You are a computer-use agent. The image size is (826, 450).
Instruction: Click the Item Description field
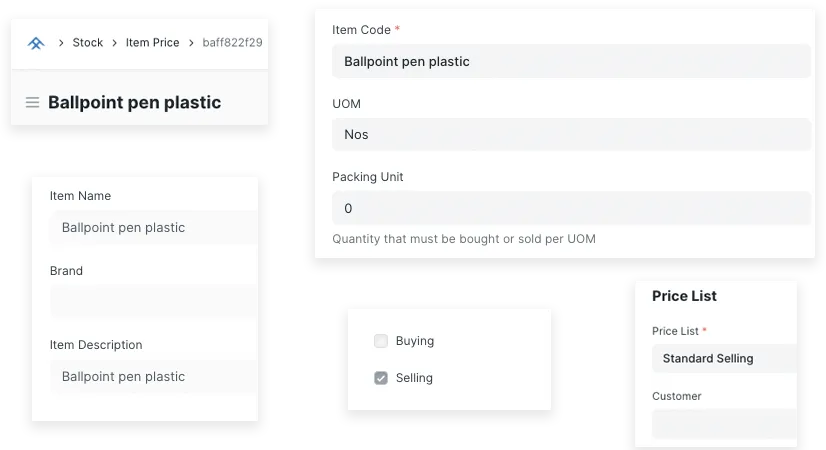tap(153, 376)
